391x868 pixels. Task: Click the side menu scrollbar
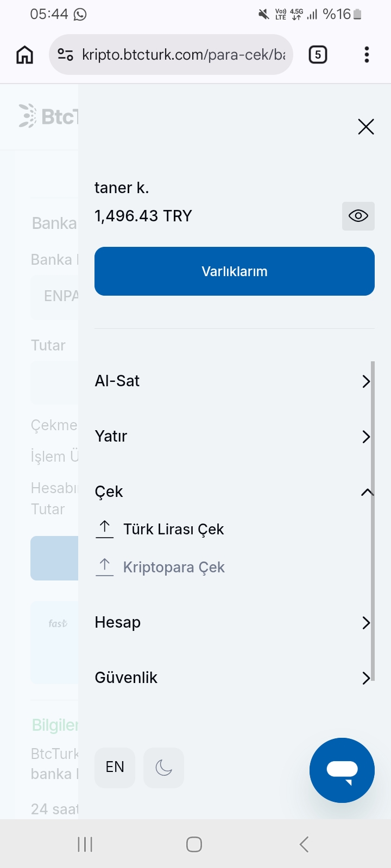pos(373,521)
